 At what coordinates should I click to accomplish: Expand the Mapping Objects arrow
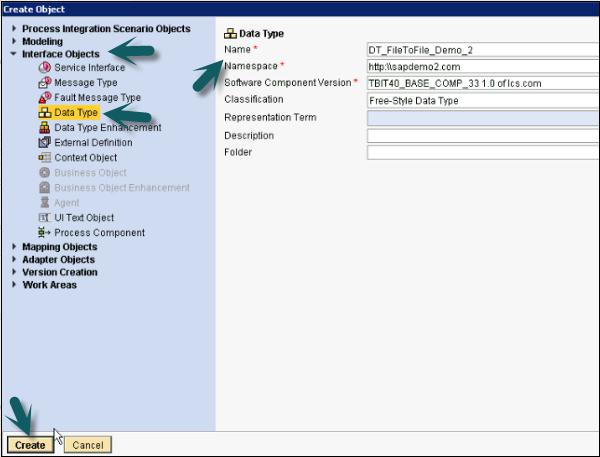[x=14, y=246]
